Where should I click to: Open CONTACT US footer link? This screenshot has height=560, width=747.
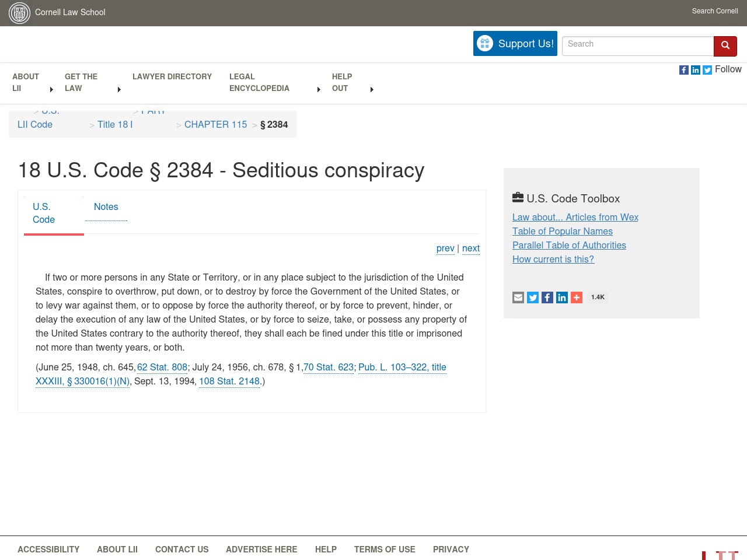pos(181,549)
